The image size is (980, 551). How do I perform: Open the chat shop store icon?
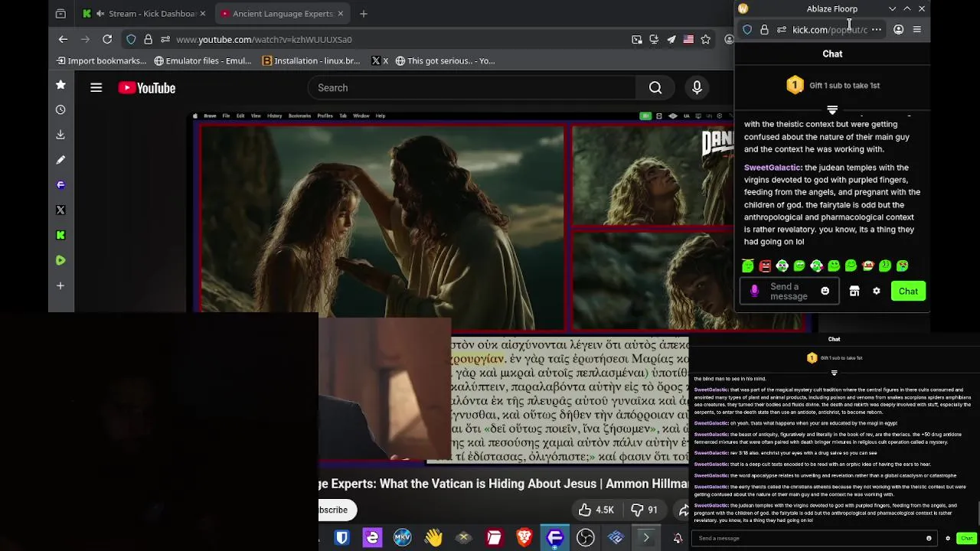(854, 291)
